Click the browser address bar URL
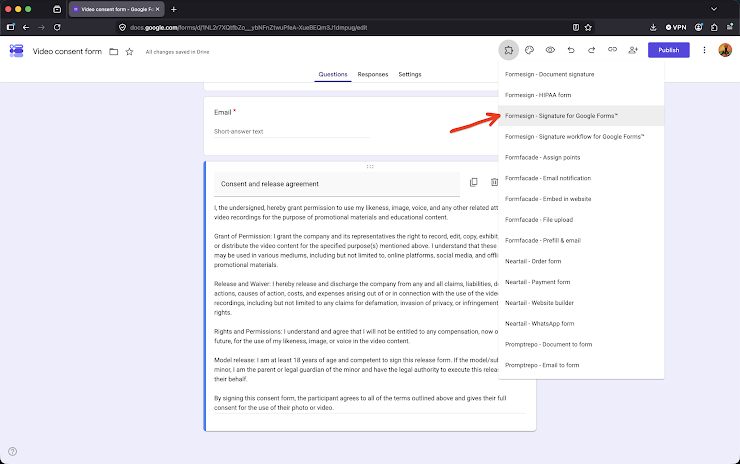The image size is (740, 464). (x=249, y=27)
